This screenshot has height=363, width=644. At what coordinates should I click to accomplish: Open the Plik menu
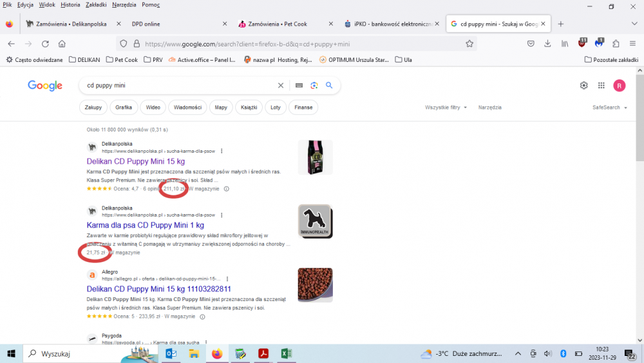pyautogui.click(x=7, y=5)
